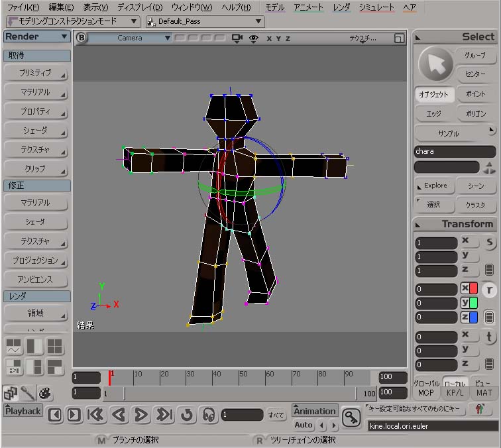Click the playback range slider bar
The image size is (501, 448).
pyautogui.click(x=241, y=394)
